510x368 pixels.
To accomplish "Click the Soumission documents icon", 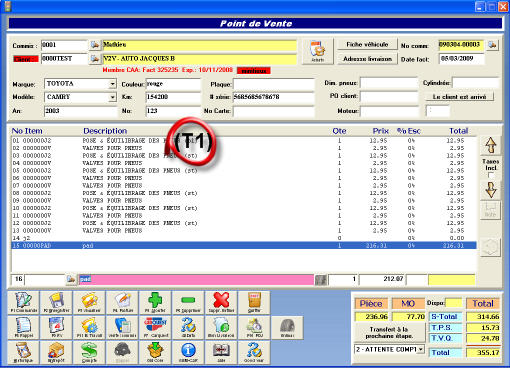I will (221, 327).
